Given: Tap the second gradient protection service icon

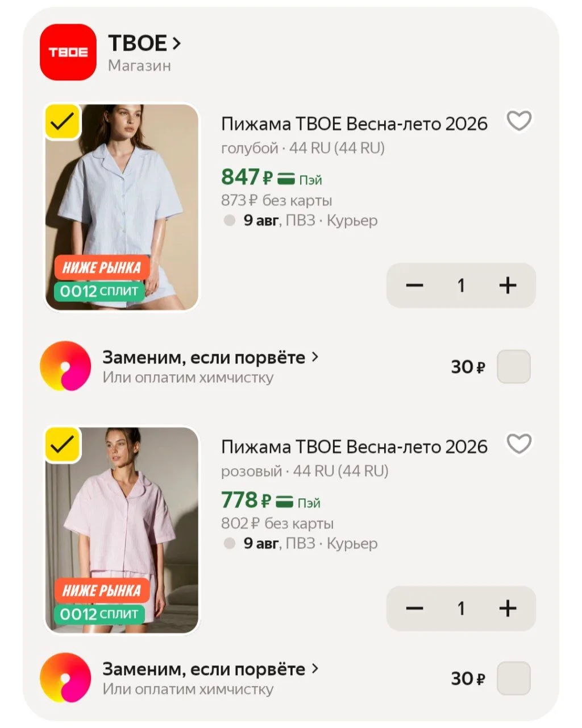Looking at the screenshot, I should [x=65, y=678].
